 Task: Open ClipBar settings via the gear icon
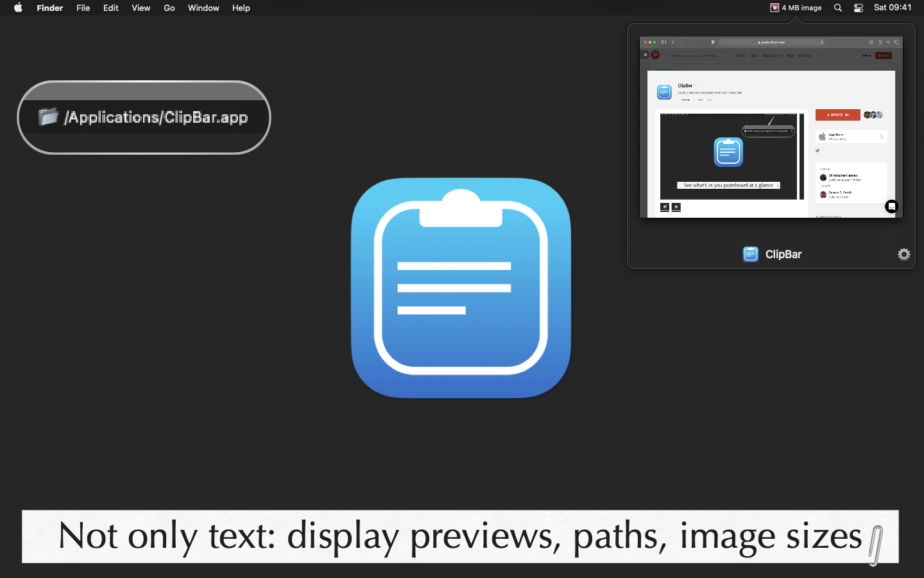903,254
